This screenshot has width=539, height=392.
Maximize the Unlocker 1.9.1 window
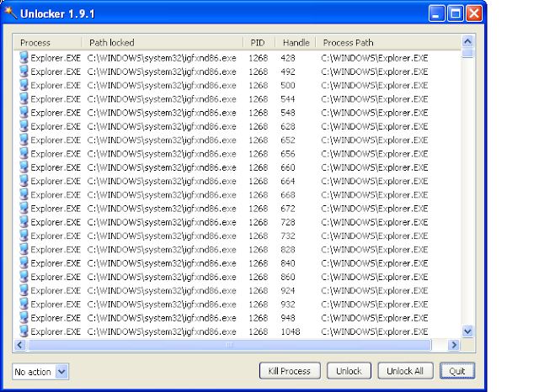tap(456, 13)
